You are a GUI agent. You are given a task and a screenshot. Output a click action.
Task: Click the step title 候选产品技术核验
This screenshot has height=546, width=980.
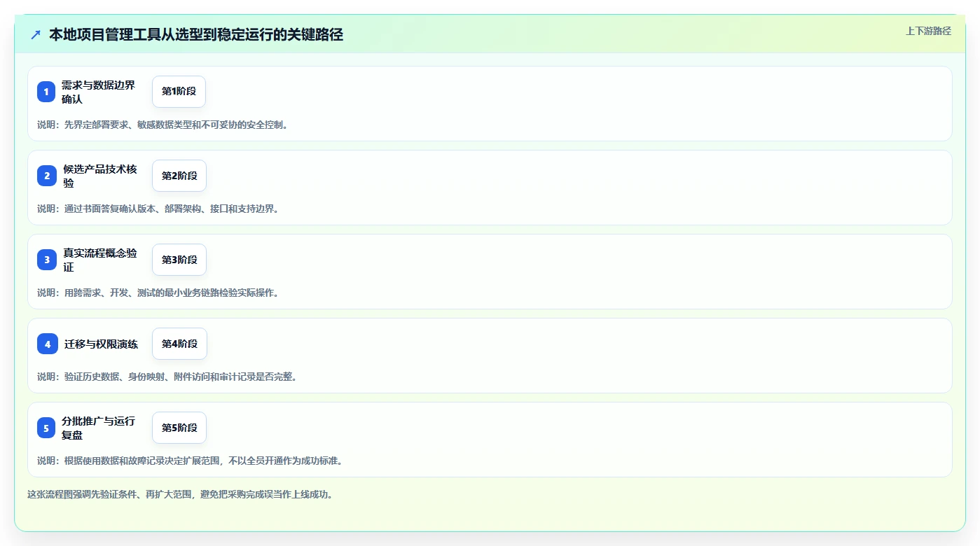pyautogui.click(x=100, y=176)
